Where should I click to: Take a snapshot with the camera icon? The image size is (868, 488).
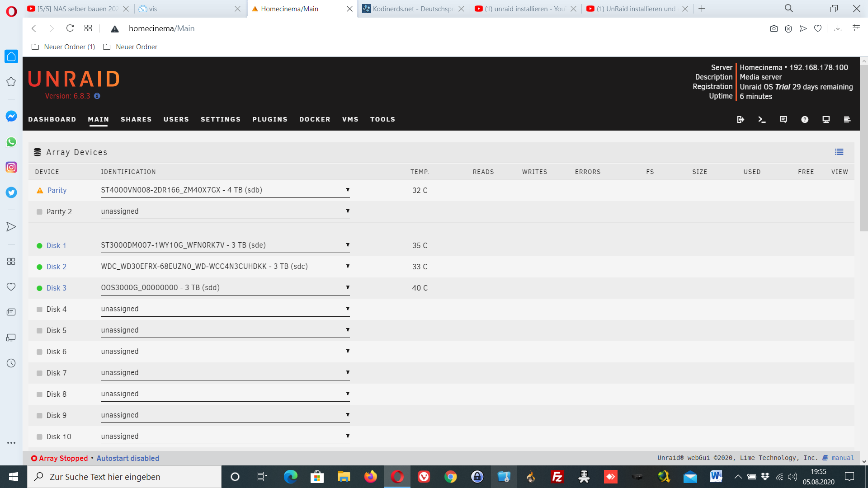774,28
